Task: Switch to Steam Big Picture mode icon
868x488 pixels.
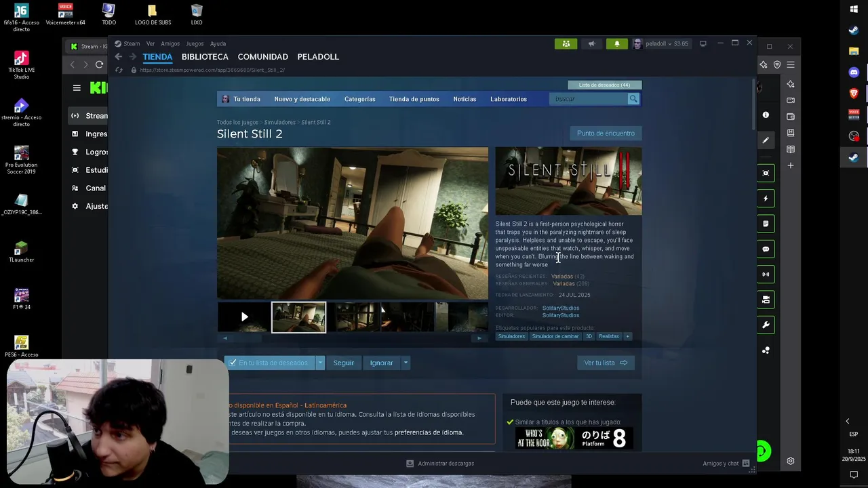Action: pyautogui.click(x=703, y=43)
